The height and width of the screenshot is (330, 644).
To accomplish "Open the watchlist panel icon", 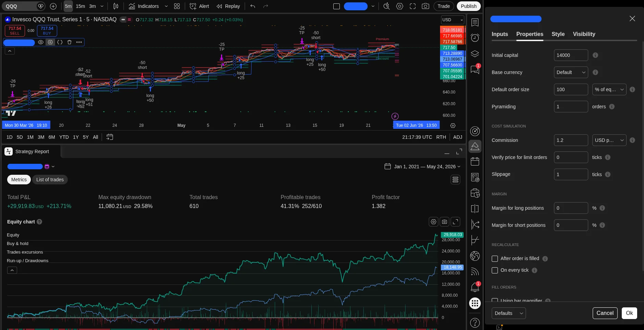I will [475, 23].
